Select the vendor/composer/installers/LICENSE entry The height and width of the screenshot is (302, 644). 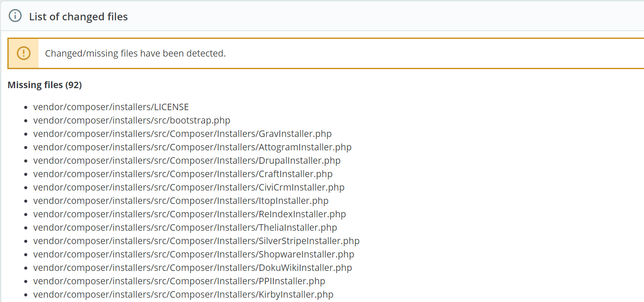pos(111,107)
